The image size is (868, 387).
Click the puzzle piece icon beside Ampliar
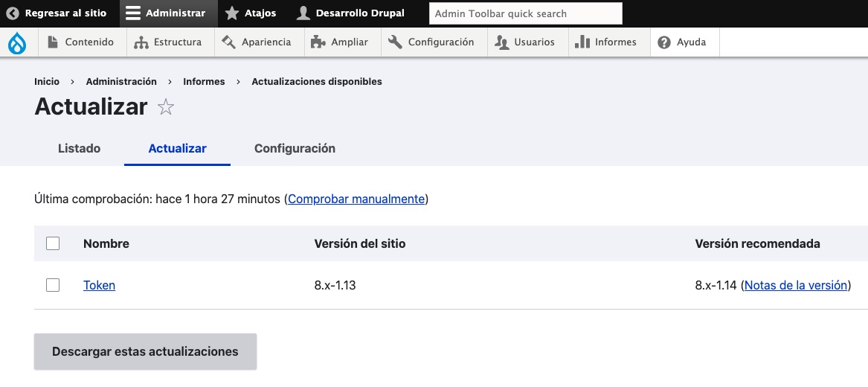point(318,42)
